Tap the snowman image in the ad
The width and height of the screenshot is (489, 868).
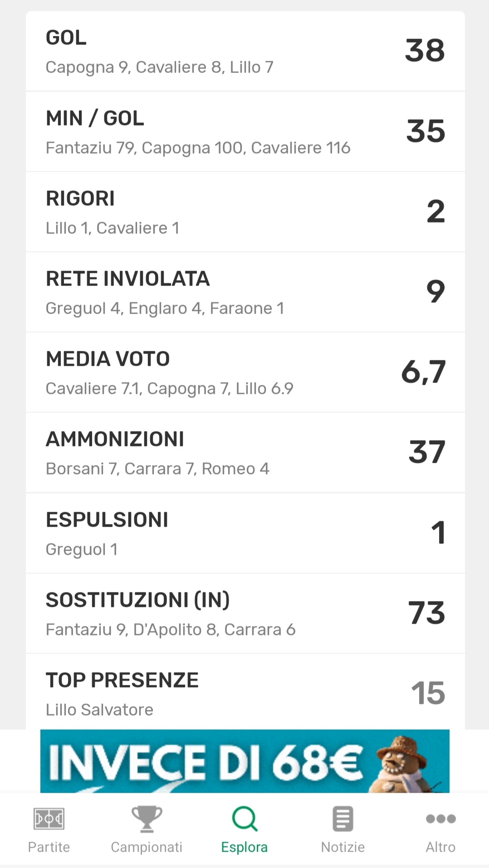pos(401,762)
